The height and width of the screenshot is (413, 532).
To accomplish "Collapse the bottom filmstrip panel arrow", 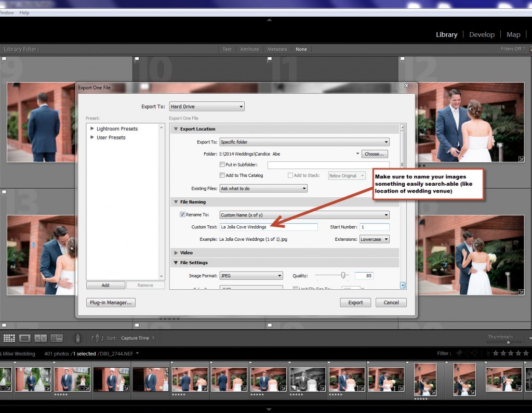I will [269, 409].
